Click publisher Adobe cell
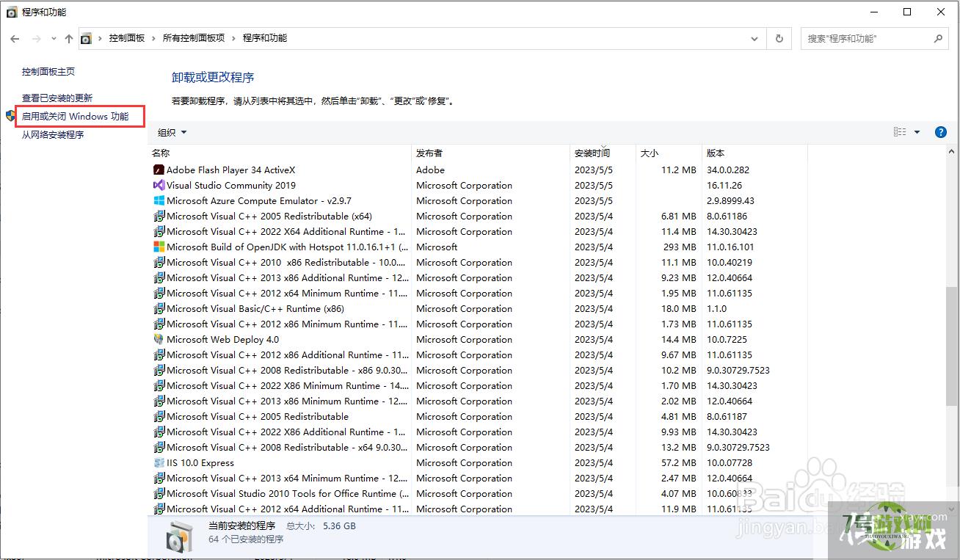 431,170
